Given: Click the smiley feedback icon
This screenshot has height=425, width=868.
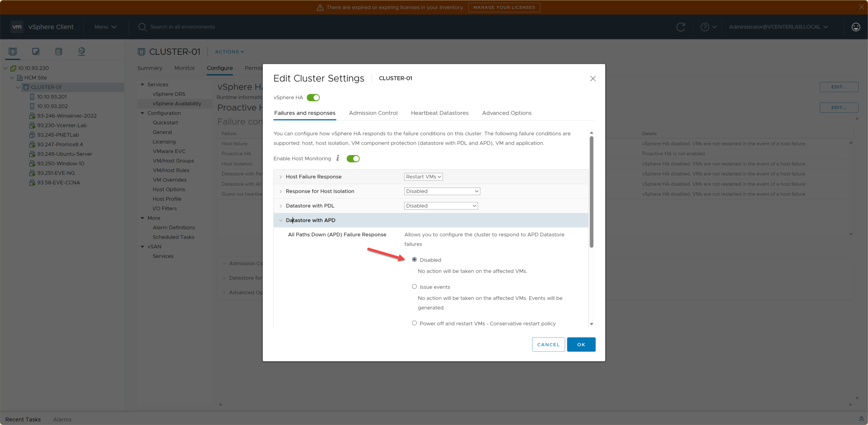Looking at the screenshot, I should coord(855,27).
